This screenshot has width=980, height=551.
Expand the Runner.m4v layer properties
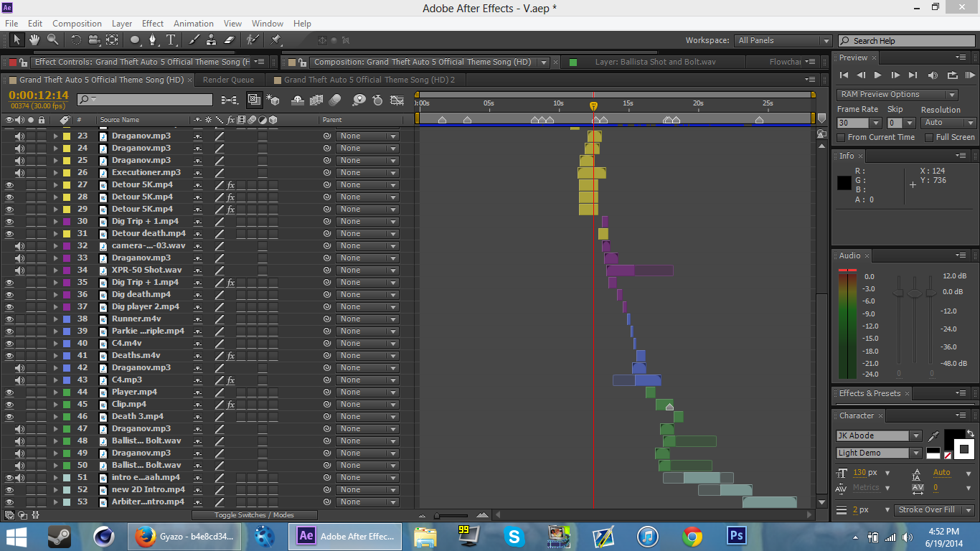point(55,319)
